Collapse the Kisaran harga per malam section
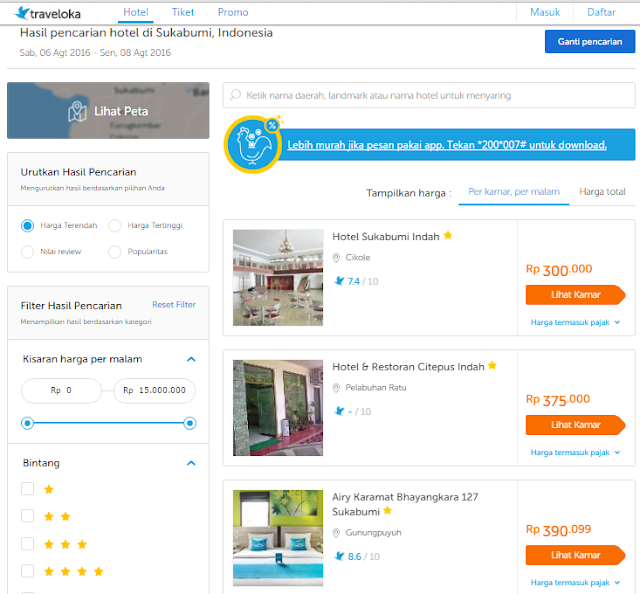Viewport: 640px width, 594px height. click(x=191, y=359)
